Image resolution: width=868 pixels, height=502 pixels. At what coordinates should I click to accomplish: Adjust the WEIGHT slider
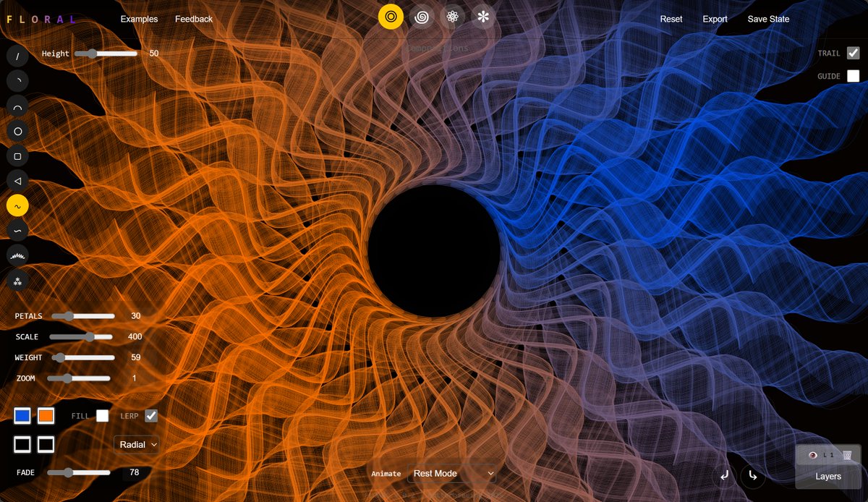(x=83, y=357)
